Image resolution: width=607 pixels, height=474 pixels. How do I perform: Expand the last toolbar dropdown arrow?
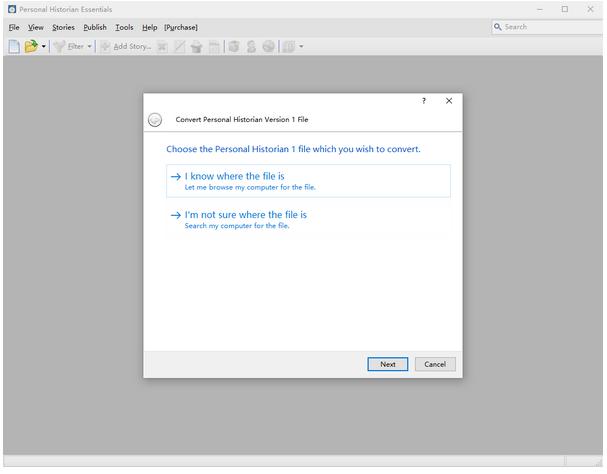pyautogui.click(x=301, y=46)
